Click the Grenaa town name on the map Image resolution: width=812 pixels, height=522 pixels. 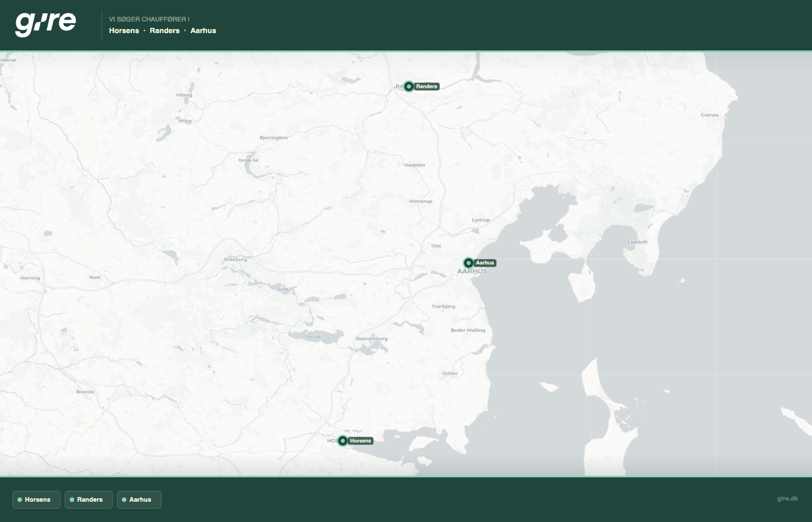coord(709,115)
